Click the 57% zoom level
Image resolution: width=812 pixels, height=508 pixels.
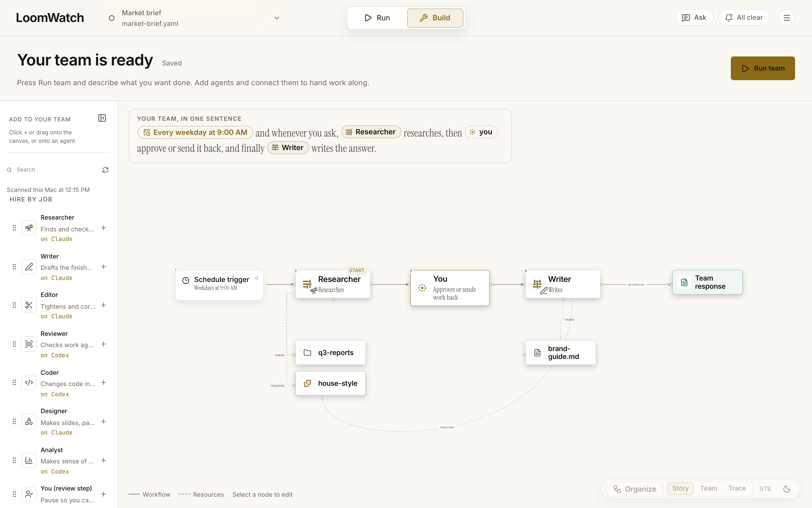tap(765, 489)
